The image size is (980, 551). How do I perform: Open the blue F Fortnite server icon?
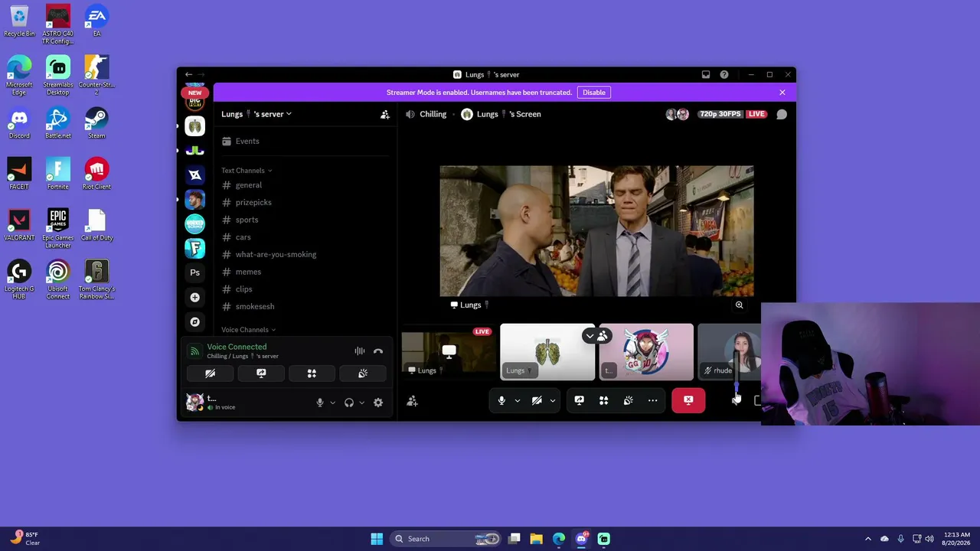click(195, 248)
